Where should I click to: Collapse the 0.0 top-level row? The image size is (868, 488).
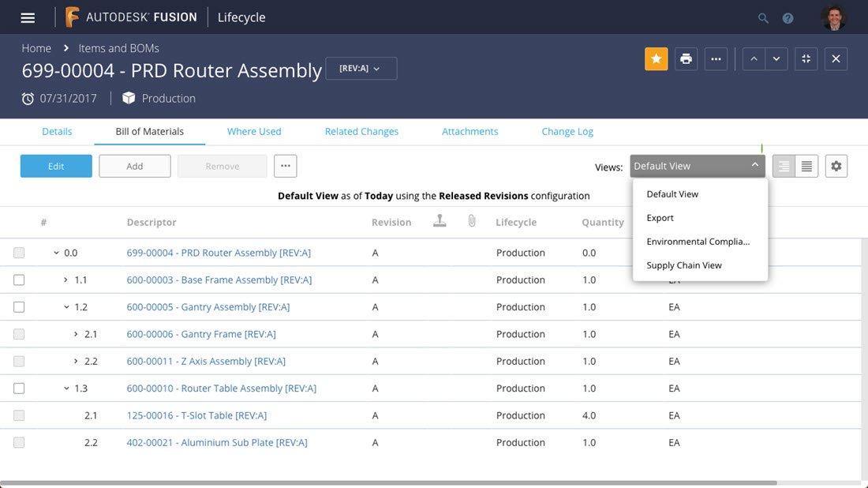pyautogui.click(x=56, y=253)
